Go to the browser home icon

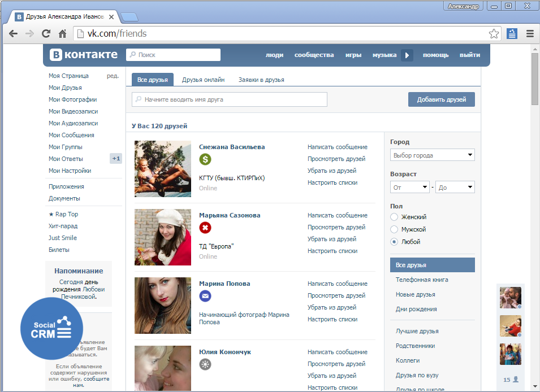point(62,34)
